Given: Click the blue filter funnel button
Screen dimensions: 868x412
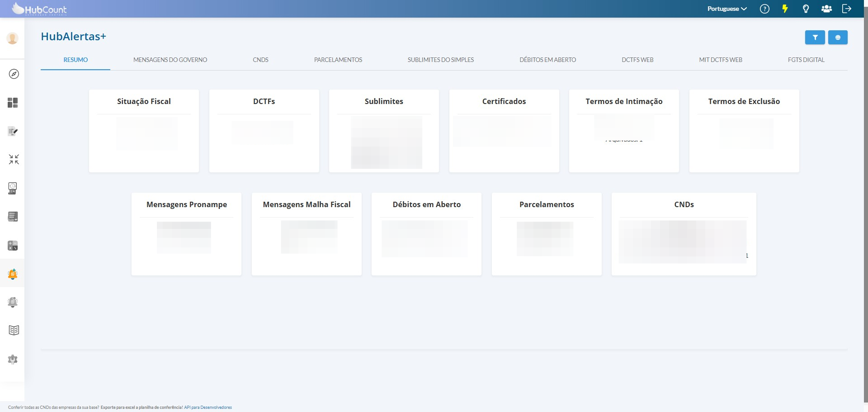Looking at the screenshot, I should [815, 38].
